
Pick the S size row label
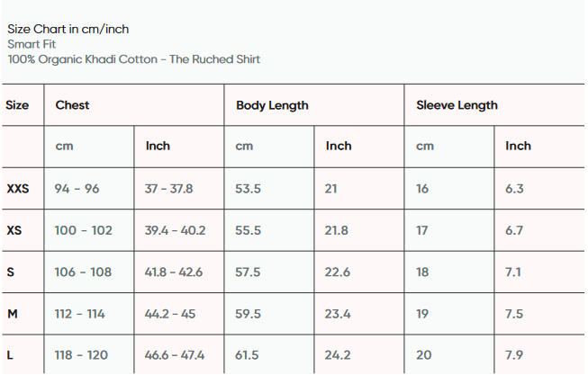click(x=10, y=272)
